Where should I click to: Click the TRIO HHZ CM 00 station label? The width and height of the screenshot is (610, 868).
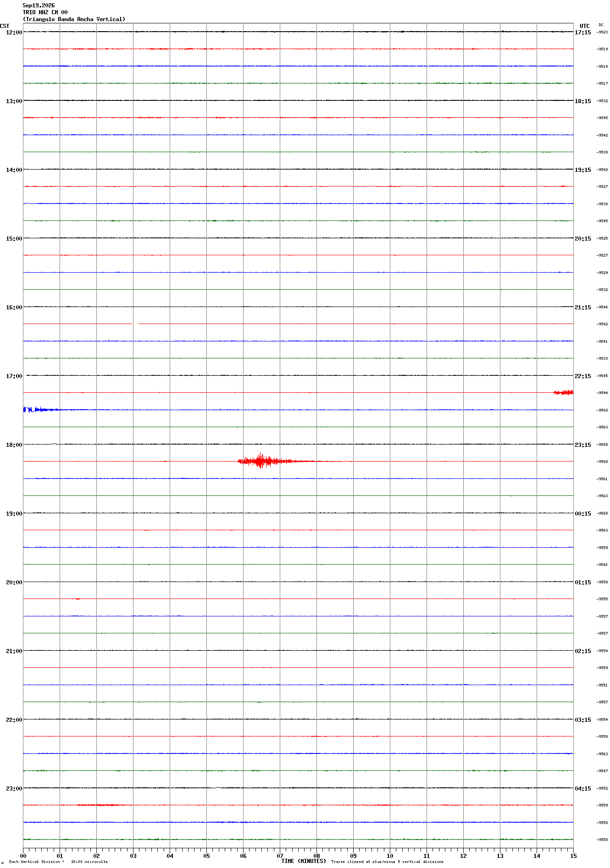coord(45,12)
